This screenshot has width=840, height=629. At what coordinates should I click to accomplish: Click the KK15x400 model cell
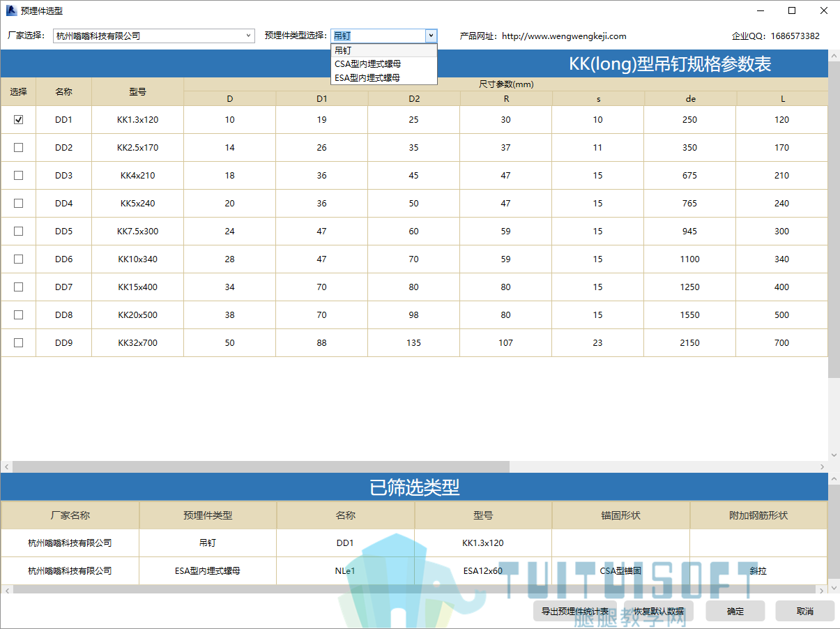[x=138, y=287]
